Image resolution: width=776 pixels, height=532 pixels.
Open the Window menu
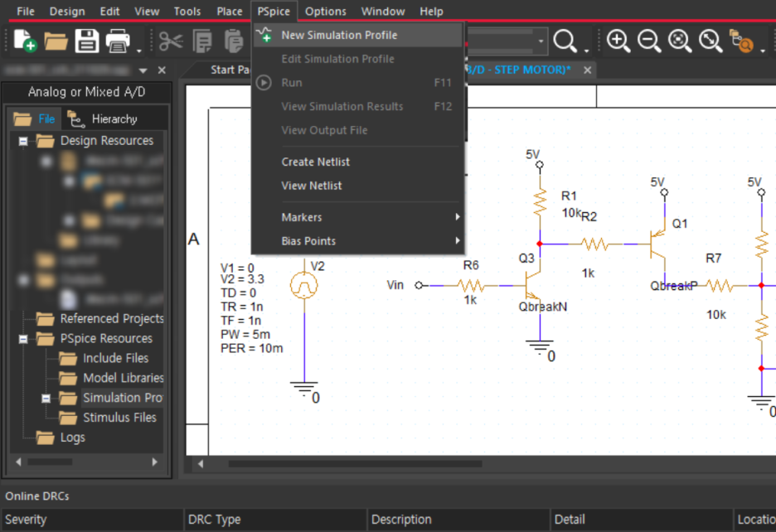[383, 12]
